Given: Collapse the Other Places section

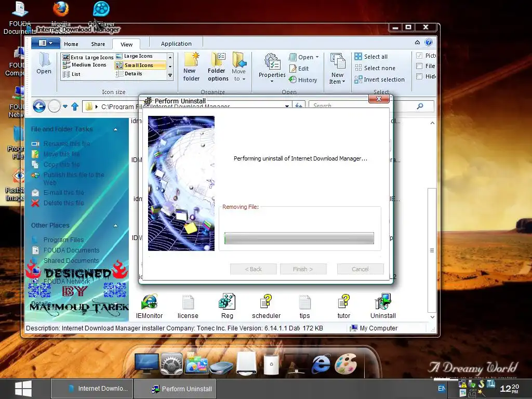Looking at the screenshot, I should click(x=116, y=225).
